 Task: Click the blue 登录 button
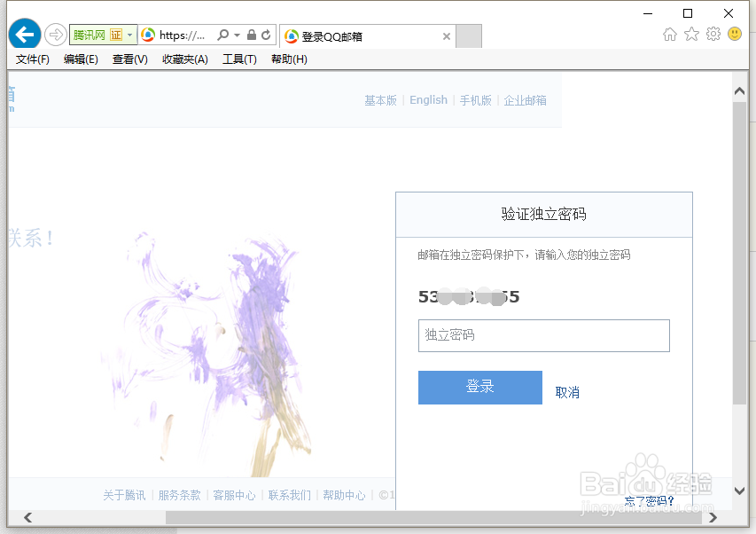pyautogui.click(x=480, y=388)
